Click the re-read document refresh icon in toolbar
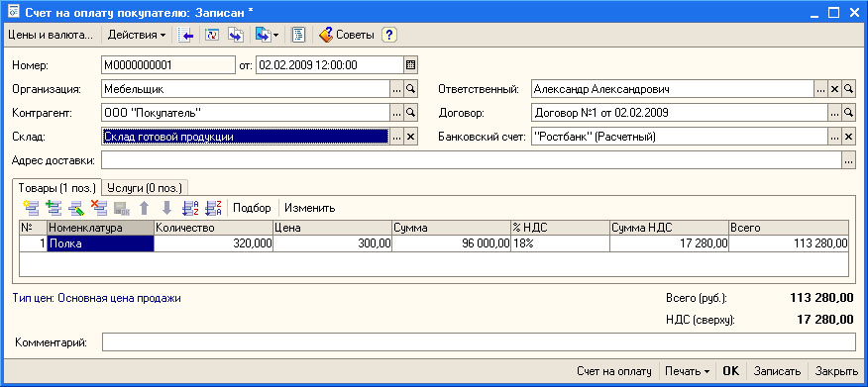The height and width of the screenshot is (387, 868). tap(213, 35)
